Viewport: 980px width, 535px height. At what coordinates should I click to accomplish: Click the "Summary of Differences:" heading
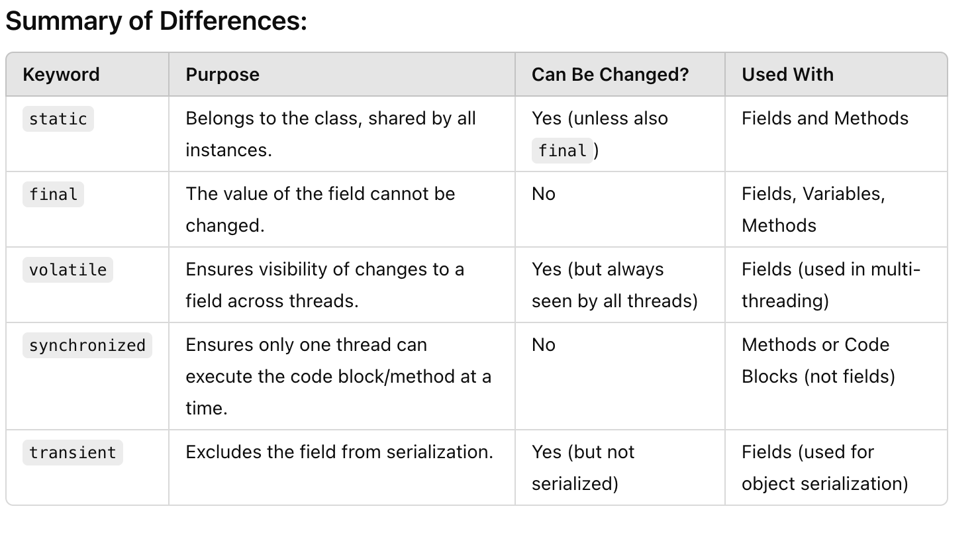pyautogui.click(x=156, y=22)
